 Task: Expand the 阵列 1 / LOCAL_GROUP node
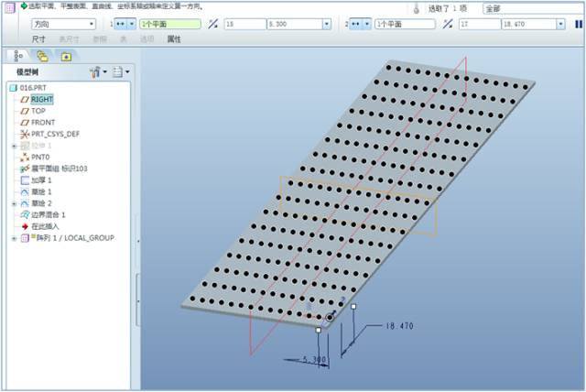pos(13,238)
